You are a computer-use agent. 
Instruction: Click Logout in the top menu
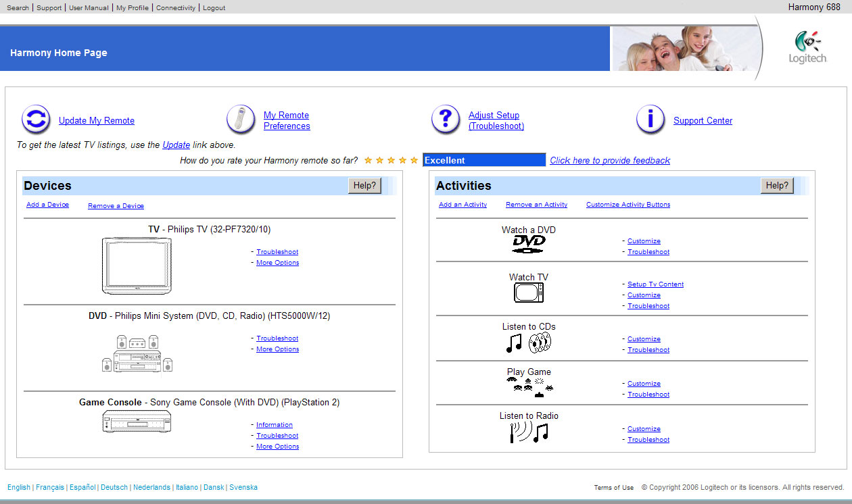point(214,8)
